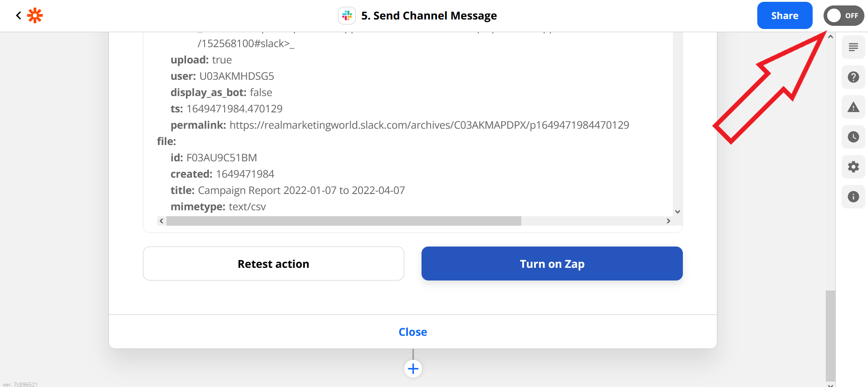Toggle the Zap OFF switch on
The width and height of the screenshot is (868, 387).
[x=843, y=16]
